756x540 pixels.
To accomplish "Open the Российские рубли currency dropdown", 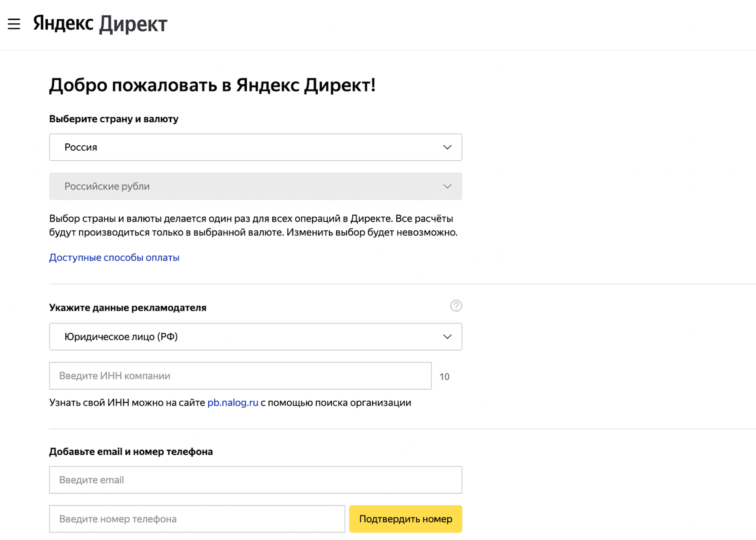I will (x=256, y=186).
